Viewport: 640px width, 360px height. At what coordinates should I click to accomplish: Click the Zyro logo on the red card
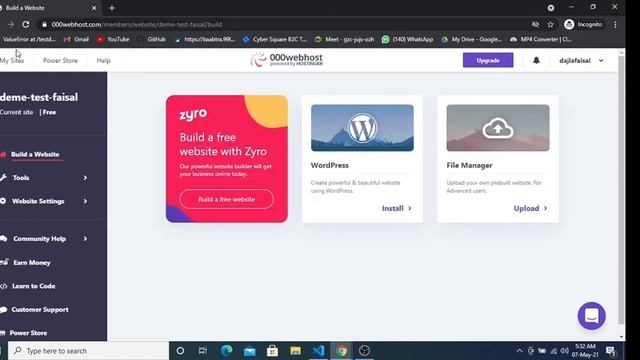pyautogui.click(x=193, y=114)
